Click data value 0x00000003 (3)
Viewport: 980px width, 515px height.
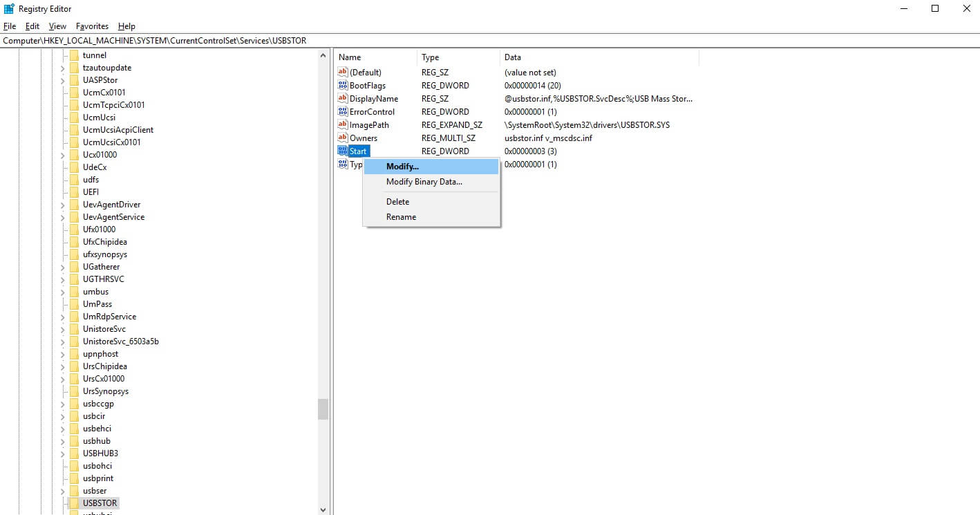tap(531, 151)
